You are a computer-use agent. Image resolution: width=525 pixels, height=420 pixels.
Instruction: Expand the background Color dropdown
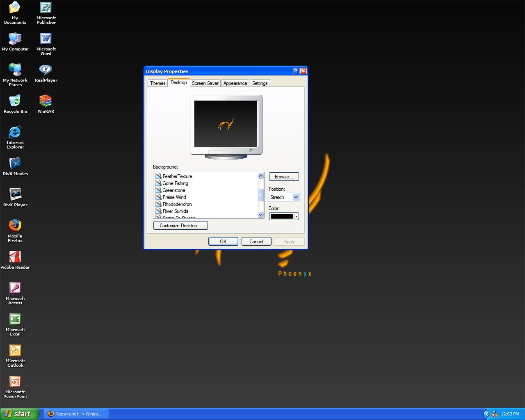pos(296,216)
